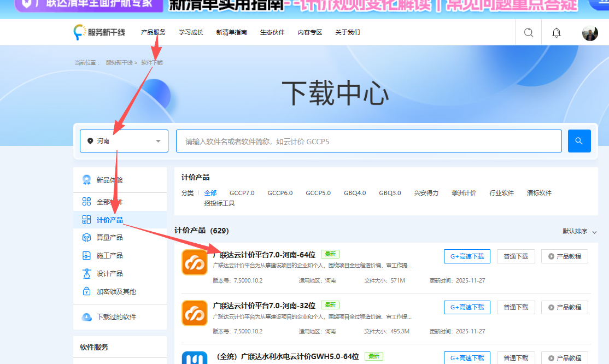Image resolution: width=609 pixels, height=364 pixels.
Task: Click the 文件大小: 495.3M text
Action: (x=387, y=331)
